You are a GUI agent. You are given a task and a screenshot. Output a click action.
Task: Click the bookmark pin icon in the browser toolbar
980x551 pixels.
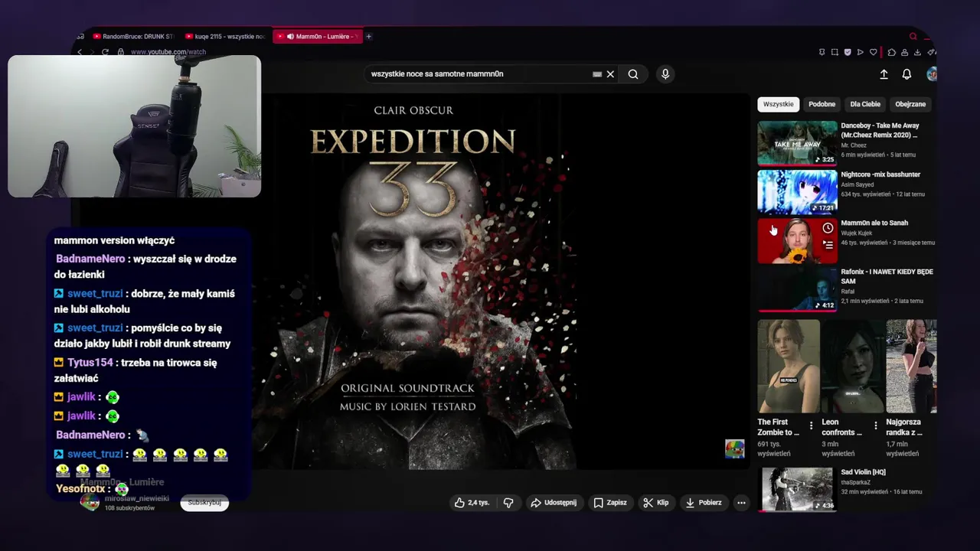[x=822, y=52]
